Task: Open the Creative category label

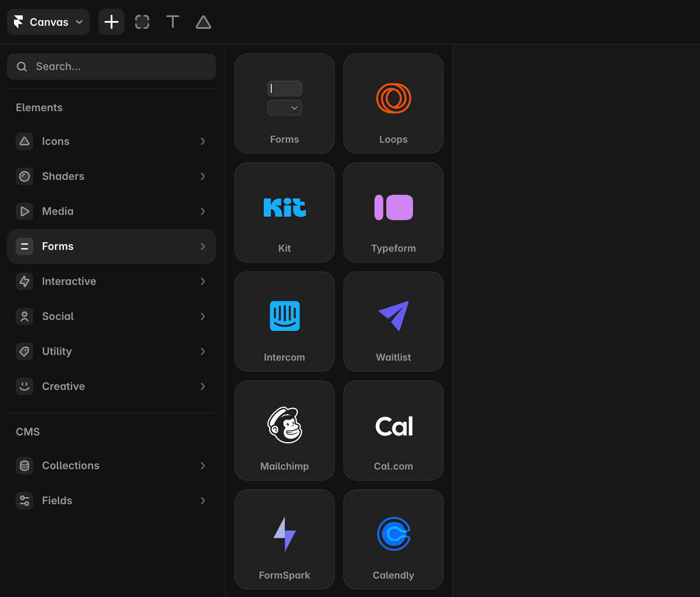Action: pos(63,386)
